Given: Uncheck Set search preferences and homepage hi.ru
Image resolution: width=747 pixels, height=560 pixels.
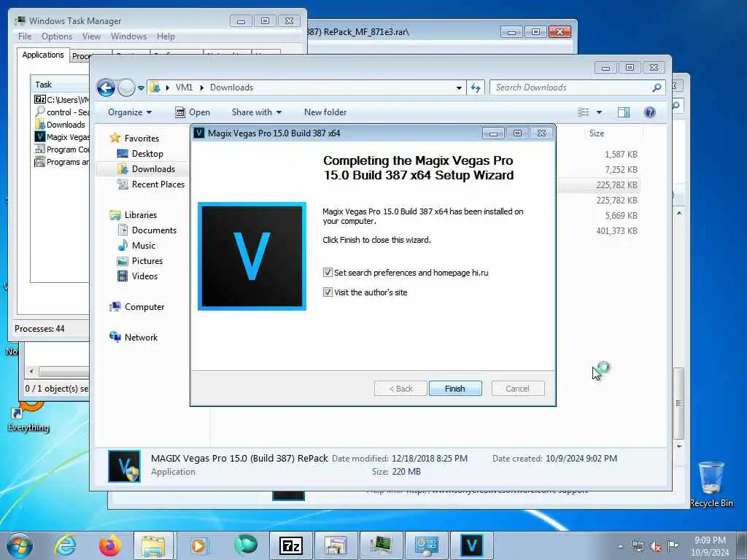Looking at the screenshot, I should (328, 273).
